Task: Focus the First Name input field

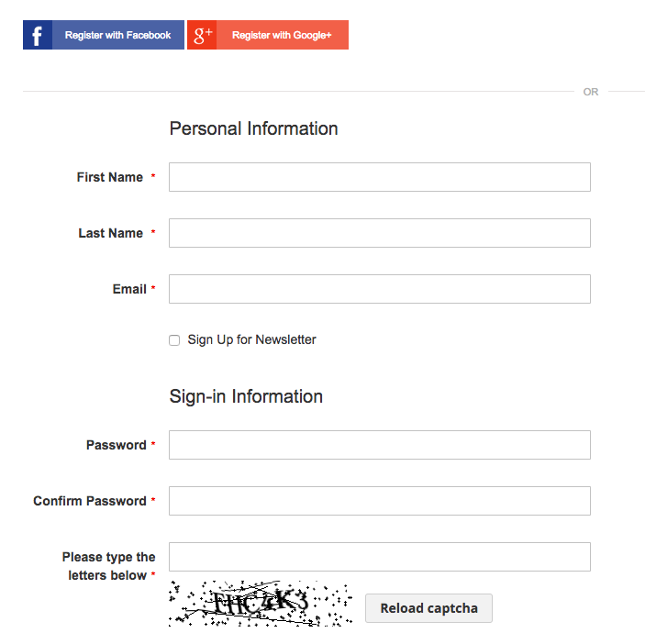Action: (380, 177)
